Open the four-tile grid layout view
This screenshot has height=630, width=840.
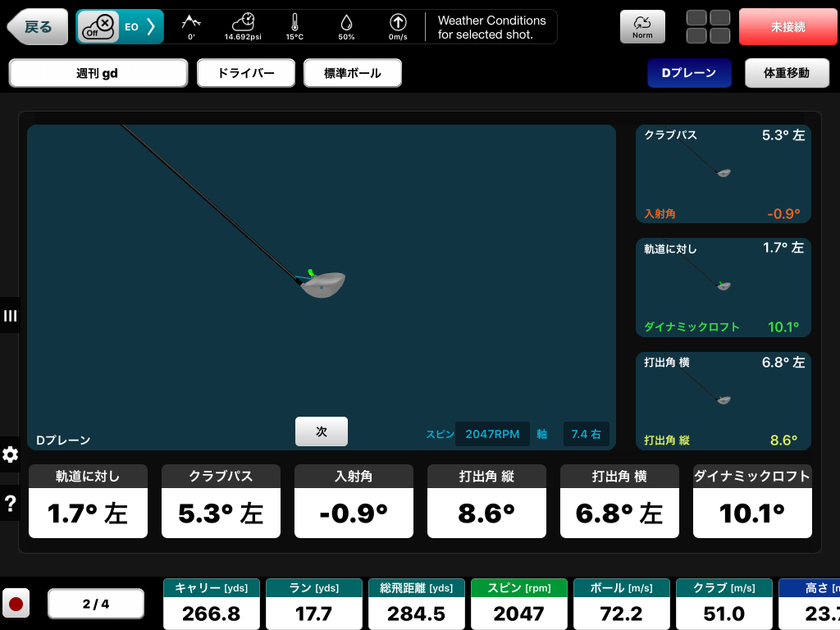point(708,27)
